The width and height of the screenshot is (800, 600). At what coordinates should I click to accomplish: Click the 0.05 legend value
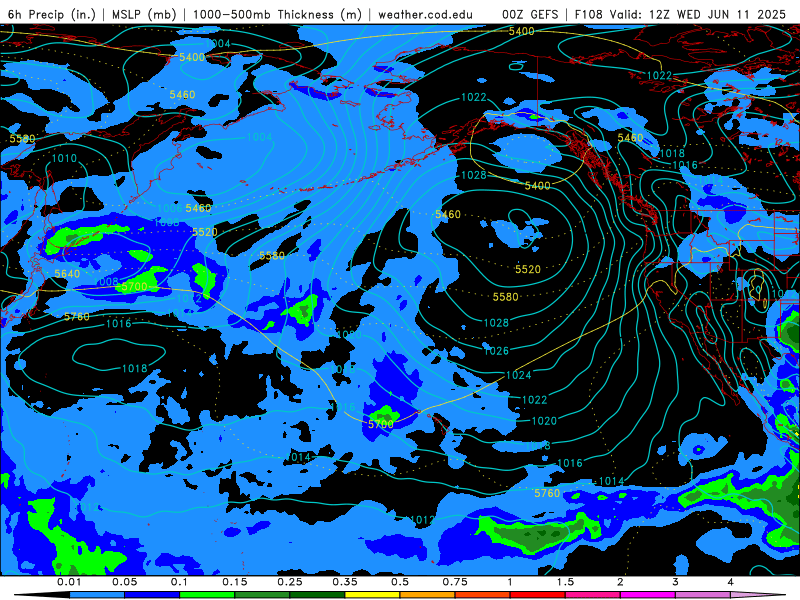click(x=124, y=582)
